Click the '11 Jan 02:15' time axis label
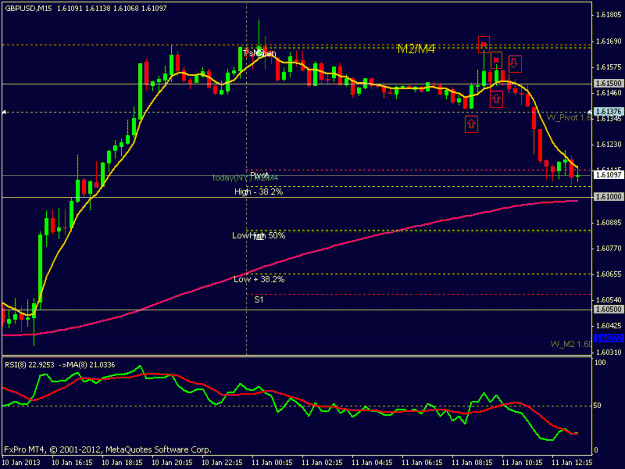This screenshot has height=469, width=625. [x=322, y=463]
